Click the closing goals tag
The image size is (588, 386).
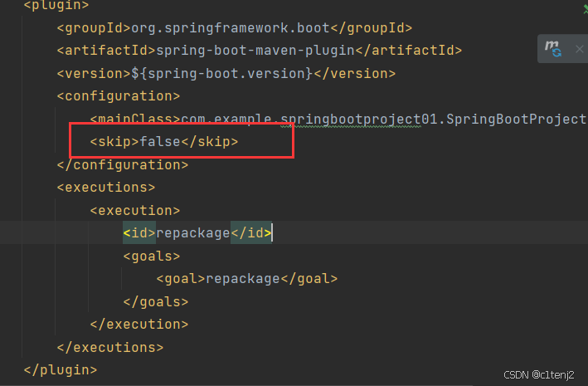[x=156, y=301]
